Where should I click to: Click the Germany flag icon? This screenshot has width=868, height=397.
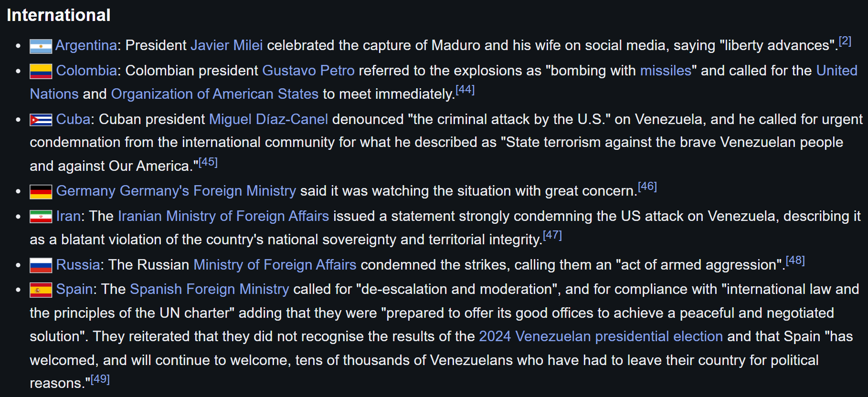point(41,192)
